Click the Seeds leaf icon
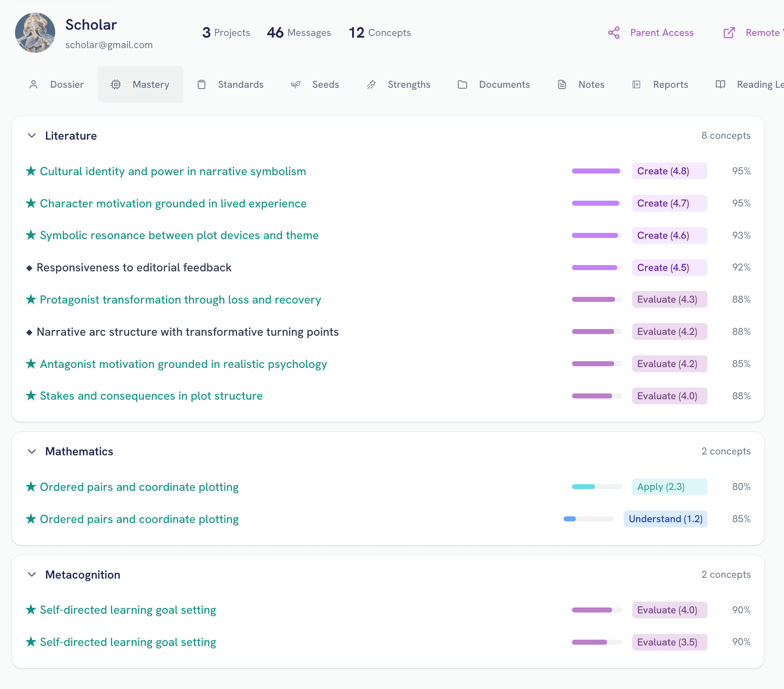This screenshot has height=689, width=784. pyautogui.click(x=296, y=84)
